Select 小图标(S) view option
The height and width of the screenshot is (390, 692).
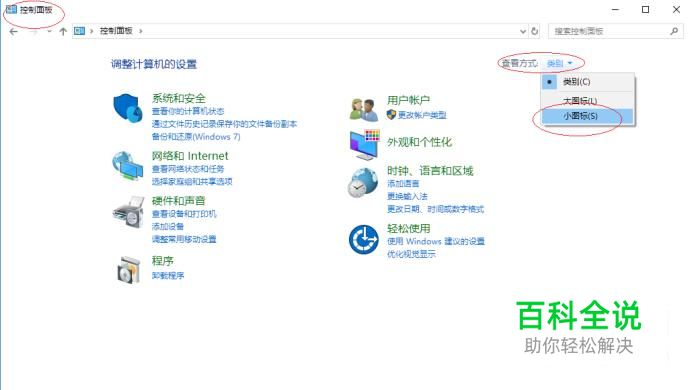click(x=588, y=116)
